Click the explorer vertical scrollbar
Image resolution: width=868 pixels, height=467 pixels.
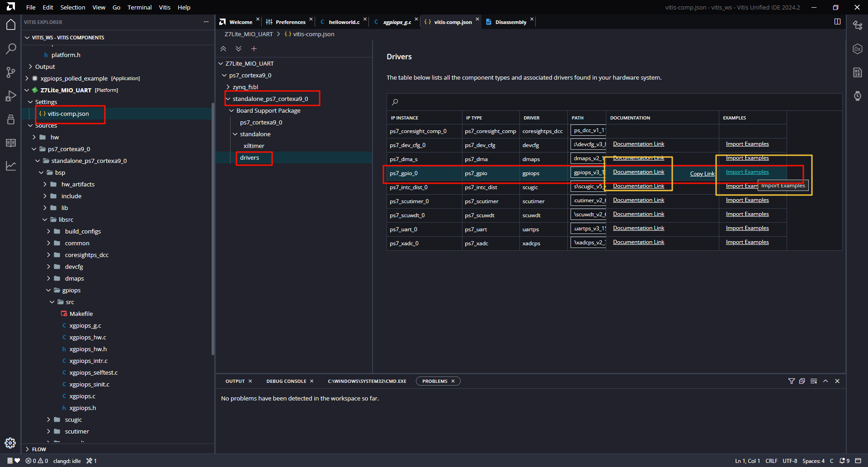[x=212, y=229]
